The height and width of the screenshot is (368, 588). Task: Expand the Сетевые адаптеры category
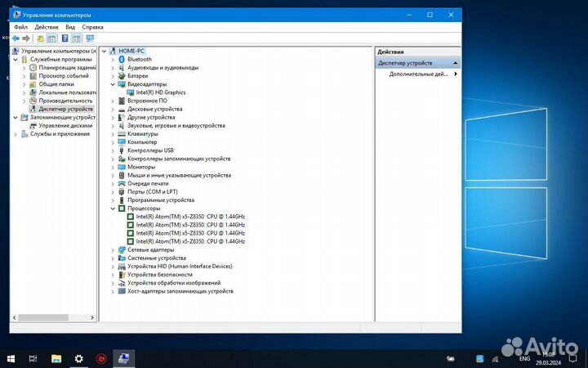(x=114, y=249)
